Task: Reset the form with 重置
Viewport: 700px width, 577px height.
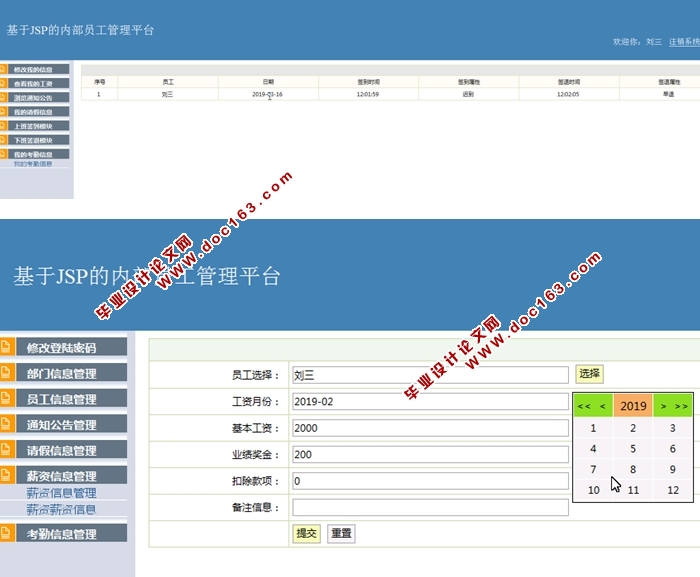Action: pos(341,533)
